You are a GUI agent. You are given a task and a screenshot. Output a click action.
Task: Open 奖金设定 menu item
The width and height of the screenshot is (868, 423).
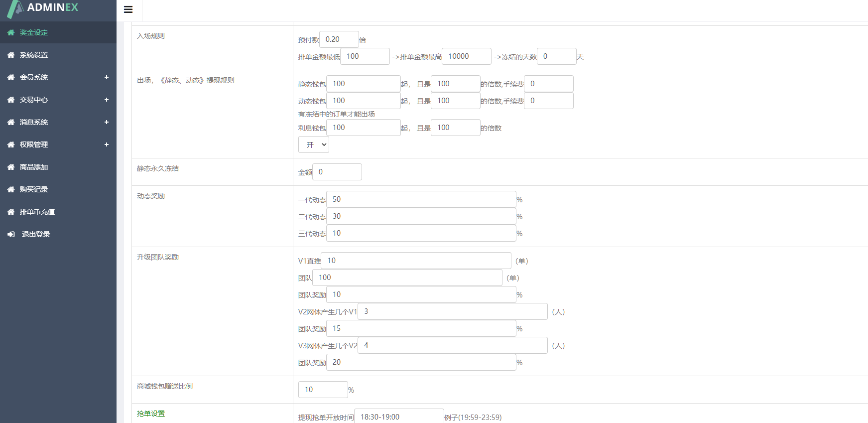[34, 33]
